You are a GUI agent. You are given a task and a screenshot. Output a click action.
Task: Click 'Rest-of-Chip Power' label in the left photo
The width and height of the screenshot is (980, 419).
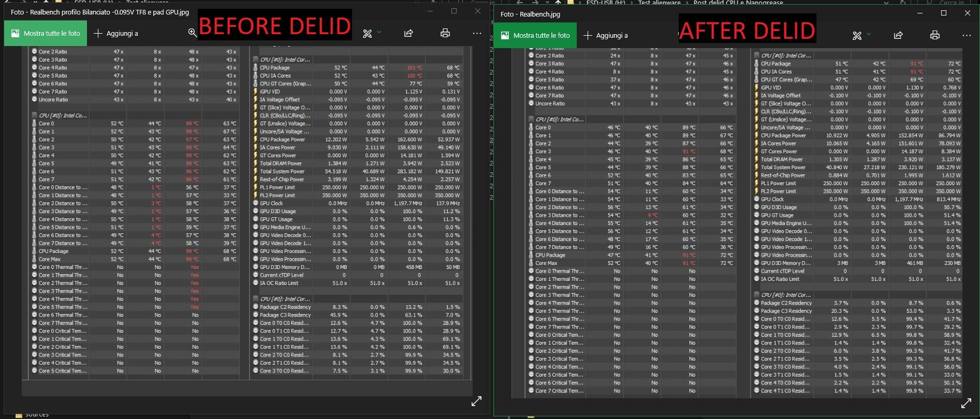[282, 179]
